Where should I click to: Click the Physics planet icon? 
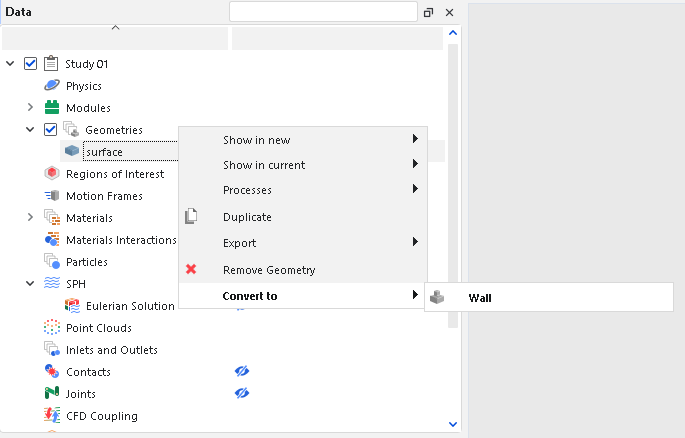coord(52,86)
